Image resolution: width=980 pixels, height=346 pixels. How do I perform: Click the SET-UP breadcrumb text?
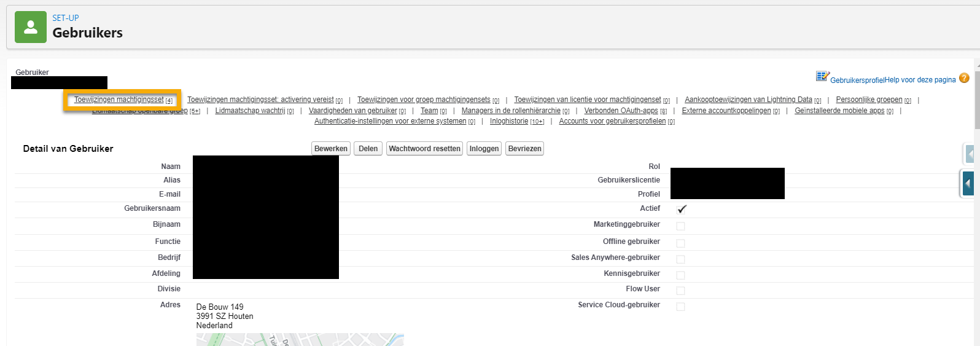pos(66,18)
